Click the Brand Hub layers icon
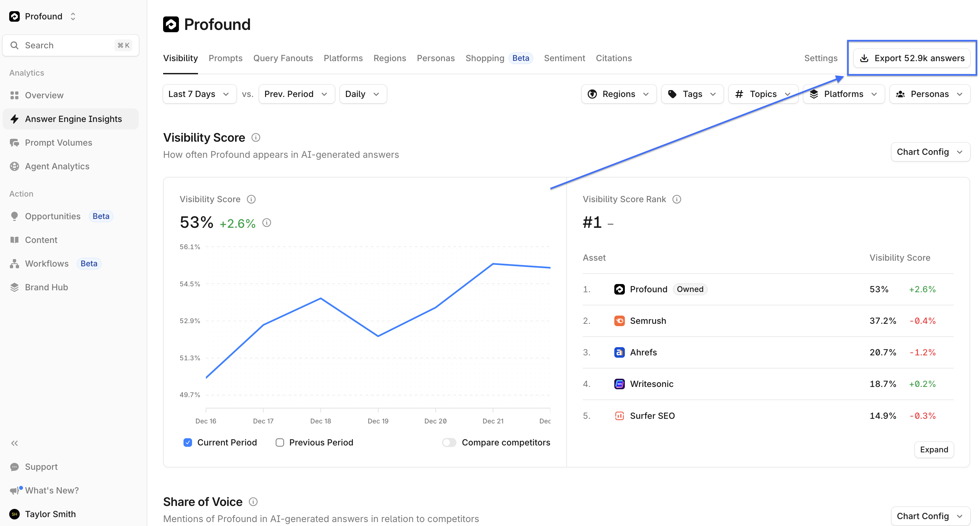980x526 pixels. pyautogui.click(x=14, y=287)
